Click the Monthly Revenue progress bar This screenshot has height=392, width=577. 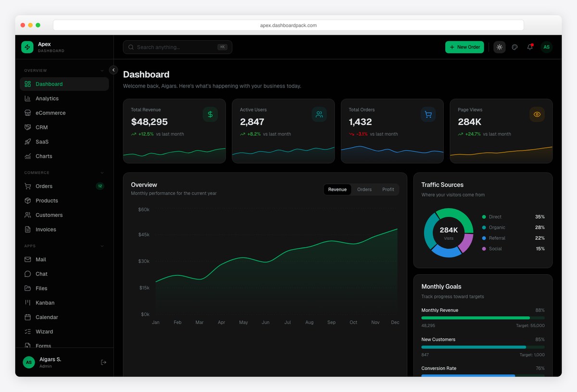pyautogui.click(x=483, y=318)
